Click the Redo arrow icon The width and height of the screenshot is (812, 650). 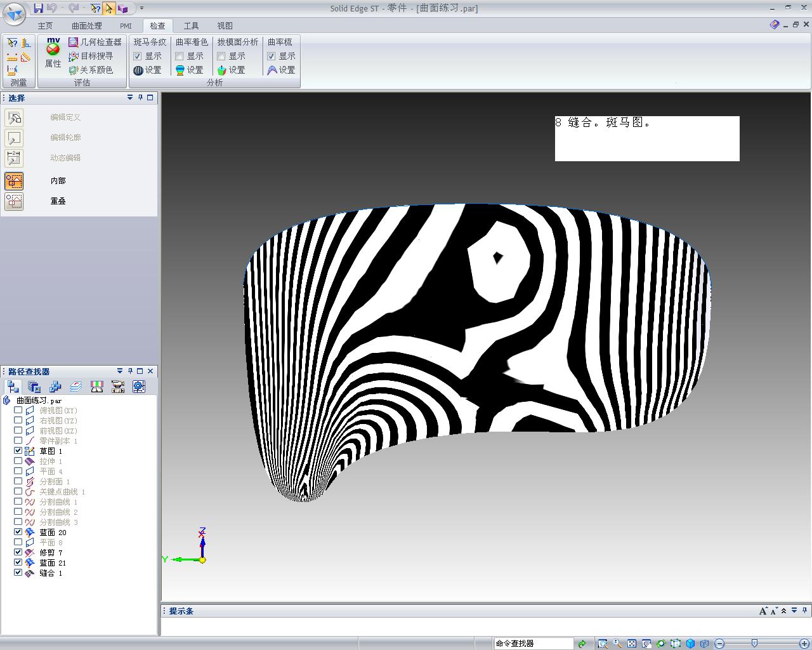coord(73,8)
